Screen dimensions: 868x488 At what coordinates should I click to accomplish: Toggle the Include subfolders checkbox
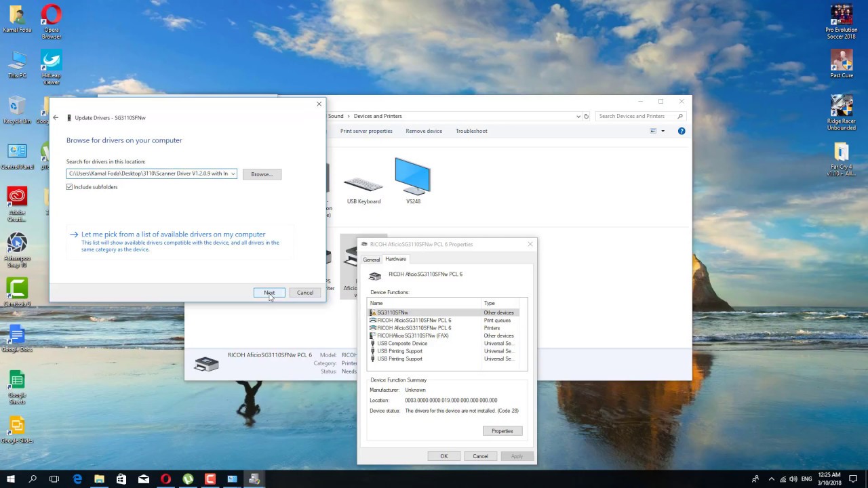tap(70, 187)
